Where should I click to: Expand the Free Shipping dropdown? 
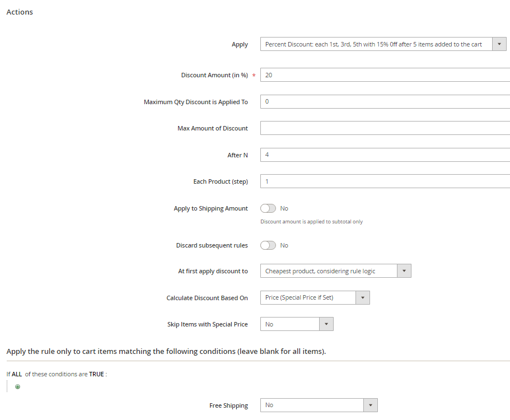[319, 405]
